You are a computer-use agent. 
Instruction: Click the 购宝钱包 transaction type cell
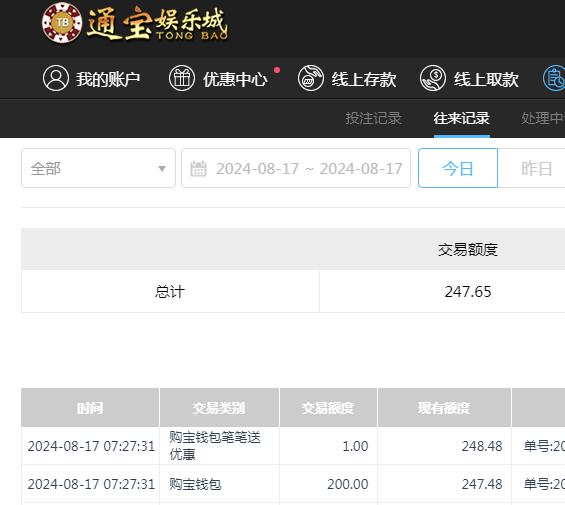click(x=219, y=484)
